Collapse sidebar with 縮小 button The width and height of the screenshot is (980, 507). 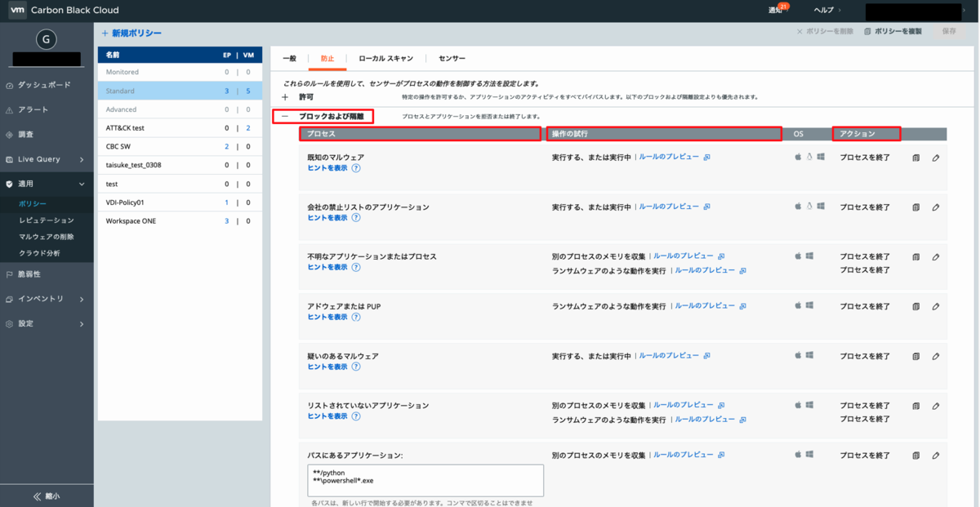47,496
